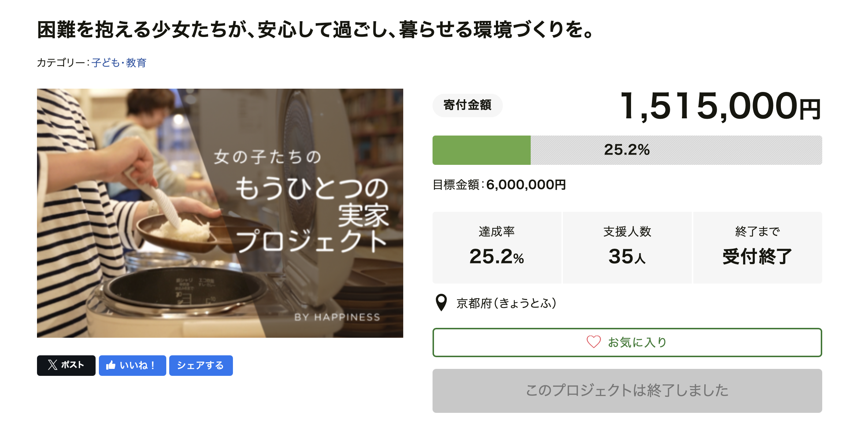The image size is (868, 422).
Task: Select the 達成率 stat box
Action: [x=497, y=247]
